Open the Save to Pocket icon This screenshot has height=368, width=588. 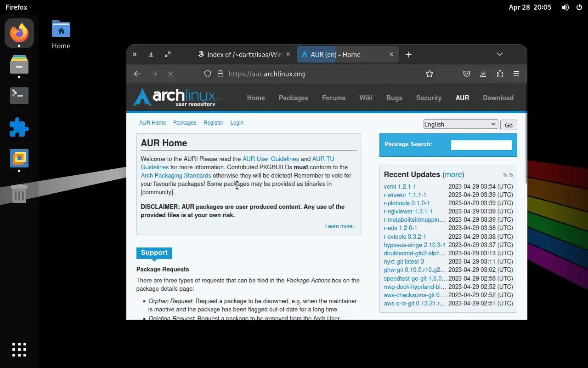pos(466,74)
